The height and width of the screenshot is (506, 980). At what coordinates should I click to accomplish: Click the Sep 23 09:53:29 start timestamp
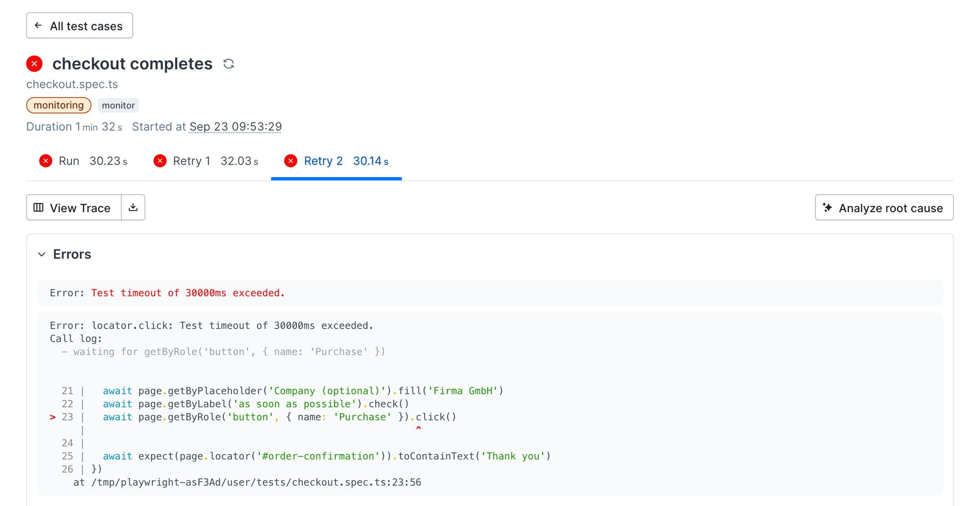(236, 126)
